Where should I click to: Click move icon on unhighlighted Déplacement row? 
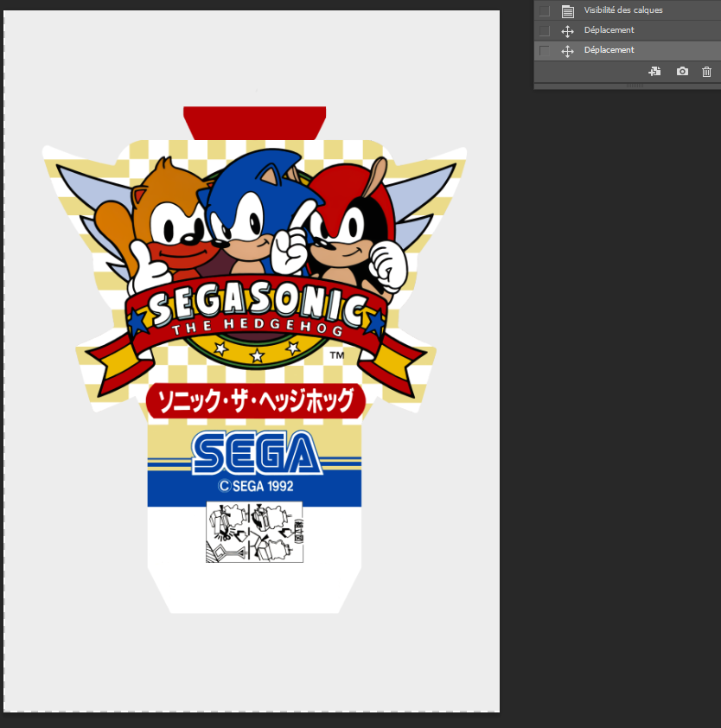click(x=567, y=31)
